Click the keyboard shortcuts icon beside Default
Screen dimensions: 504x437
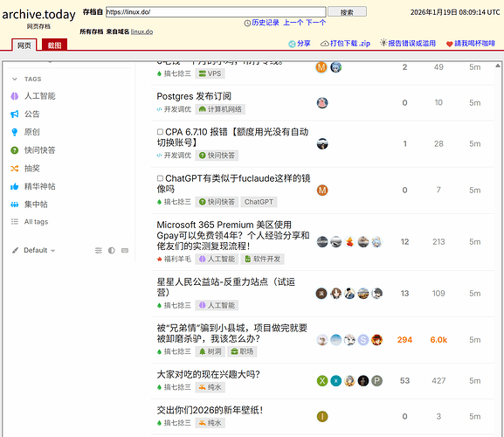pos(125,250)
